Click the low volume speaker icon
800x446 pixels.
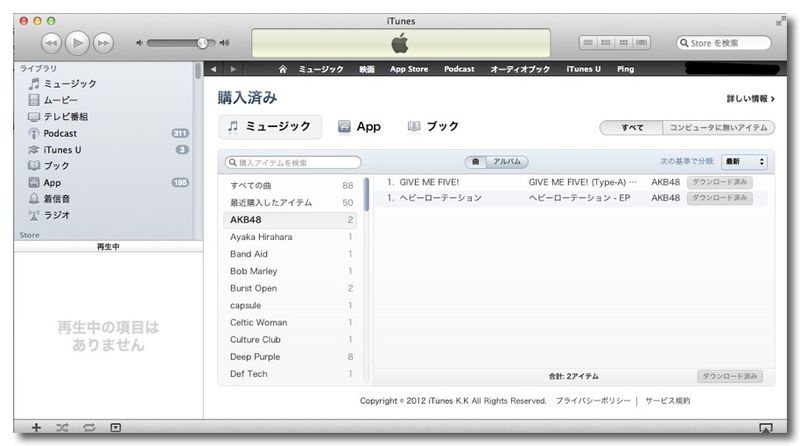tap(139, 43)
